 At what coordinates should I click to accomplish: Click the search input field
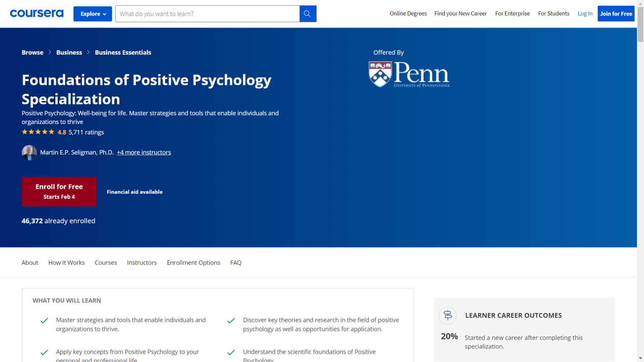(x=208, y=14)
